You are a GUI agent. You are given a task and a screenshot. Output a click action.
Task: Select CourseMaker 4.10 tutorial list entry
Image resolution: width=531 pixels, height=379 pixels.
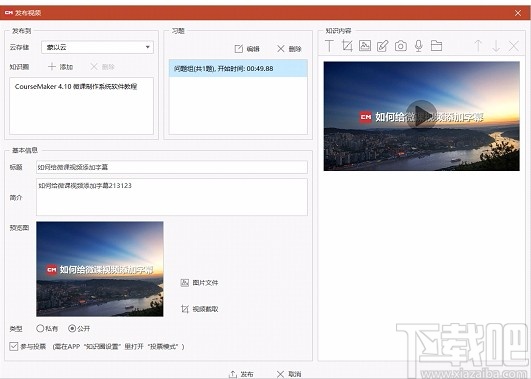76,86
